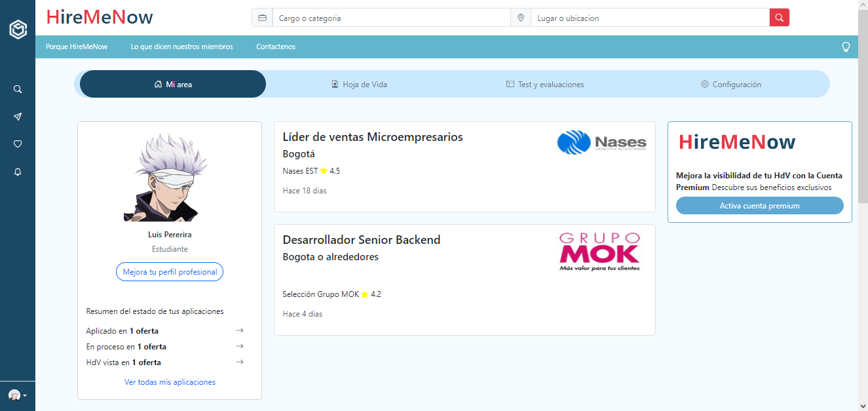Click 'Bogotá' location on Nases listing
Viewport: 868px width, 411px height.
click(299, 155)
